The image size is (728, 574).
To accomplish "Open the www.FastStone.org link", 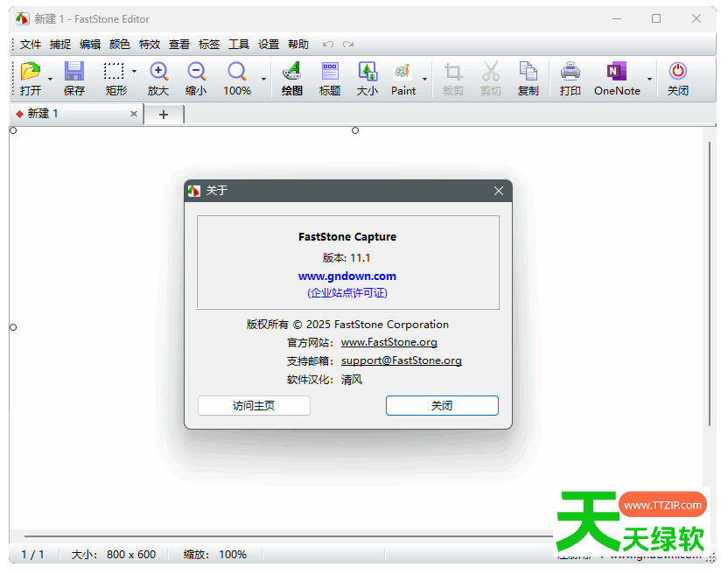I will click(389, 342).
